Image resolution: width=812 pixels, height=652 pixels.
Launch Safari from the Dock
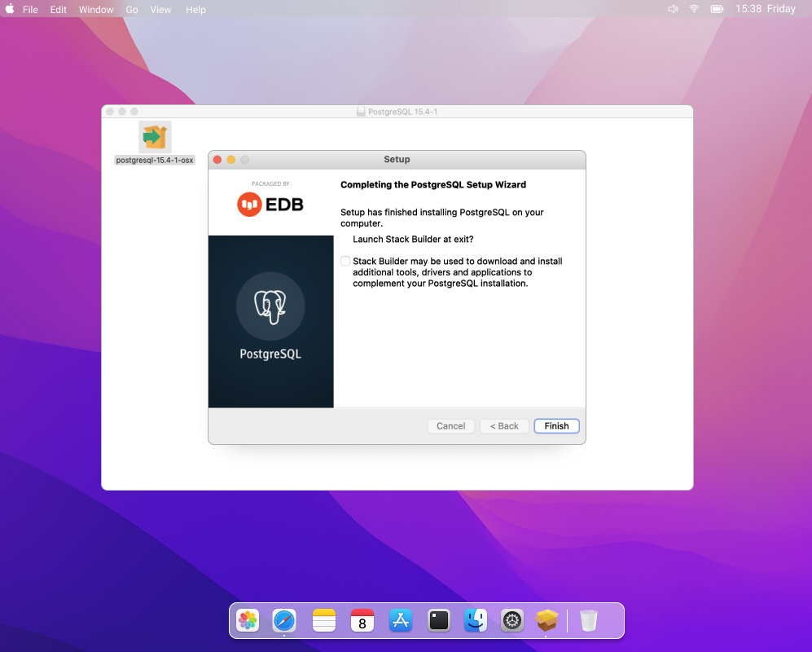pyautogui.click(x=284, y=621)
